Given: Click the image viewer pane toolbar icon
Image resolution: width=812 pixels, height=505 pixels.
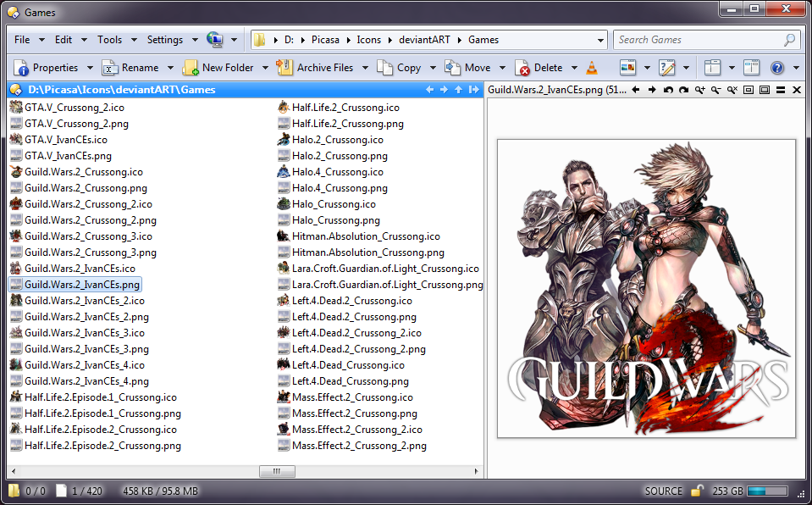Looking at the screenshot, I should coord(628,68).
